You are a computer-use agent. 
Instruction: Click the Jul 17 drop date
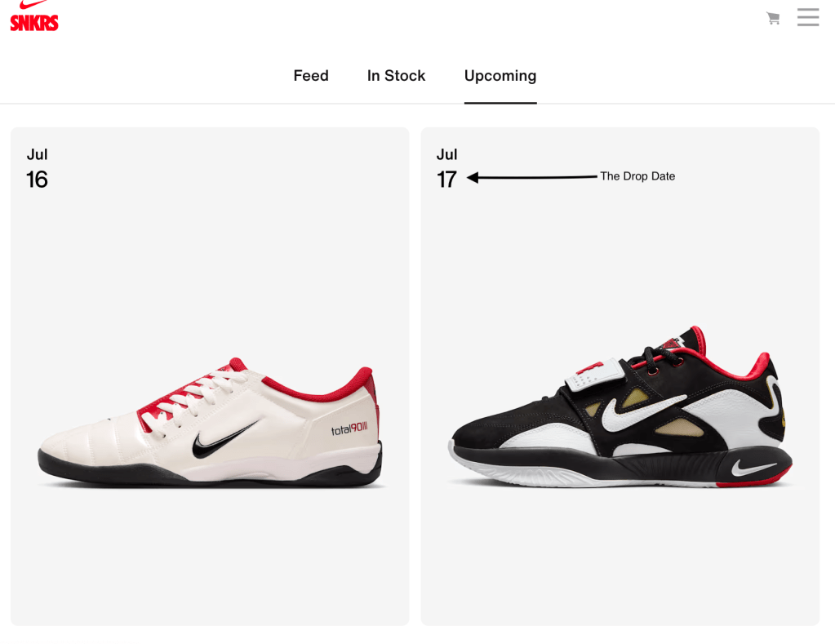pyautogui.click(x=446, y=169)
